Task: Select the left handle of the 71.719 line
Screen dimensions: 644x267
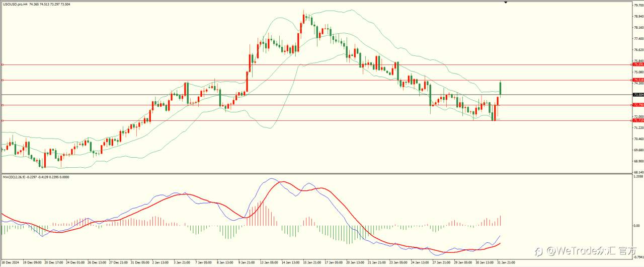Action: pyautogui.click(x=3, y=120)
